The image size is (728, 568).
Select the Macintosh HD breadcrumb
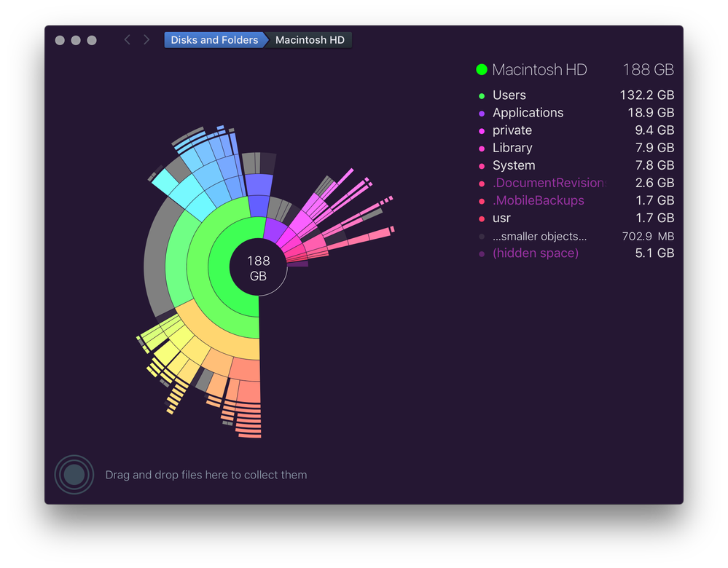pos(310,40)
